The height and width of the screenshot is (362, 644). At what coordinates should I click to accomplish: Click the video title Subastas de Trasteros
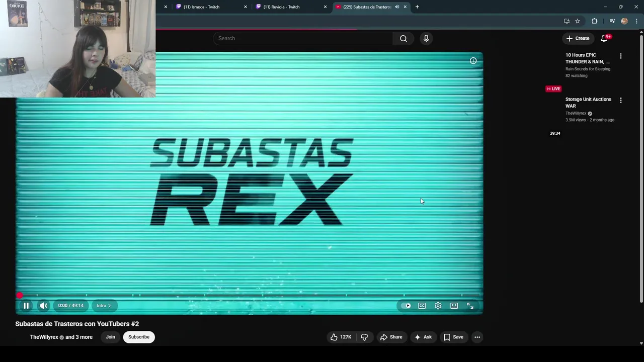(77, 324)
